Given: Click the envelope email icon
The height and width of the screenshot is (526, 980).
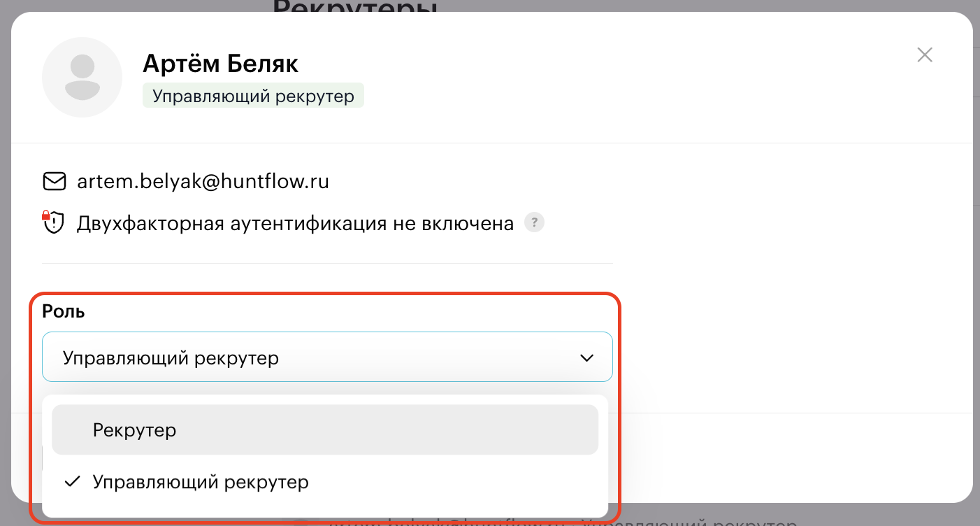Looking at the screenshot, I should [x=54, y=182].
